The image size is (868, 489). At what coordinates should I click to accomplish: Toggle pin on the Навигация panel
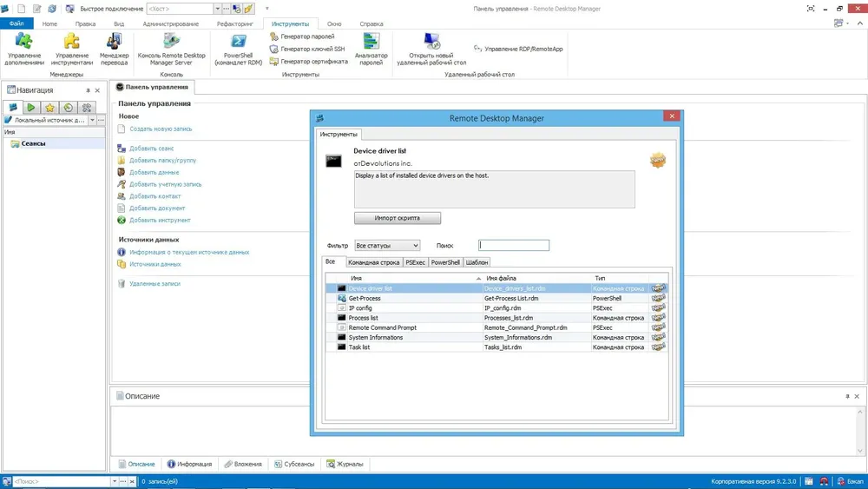pos(88,90)
